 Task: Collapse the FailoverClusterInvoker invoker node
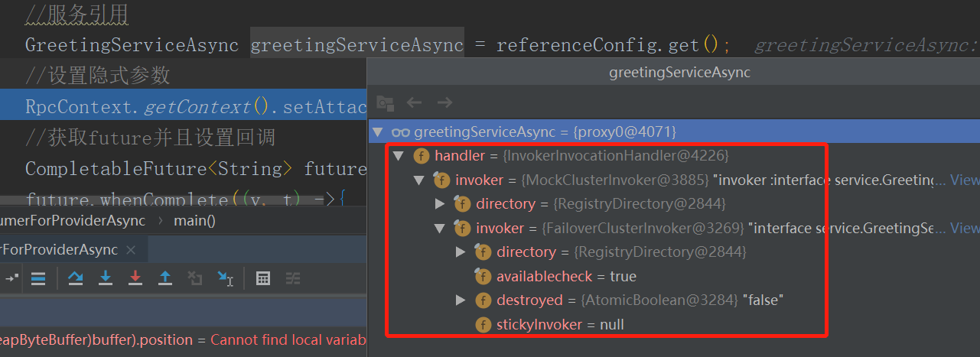(x=439, y=228)
